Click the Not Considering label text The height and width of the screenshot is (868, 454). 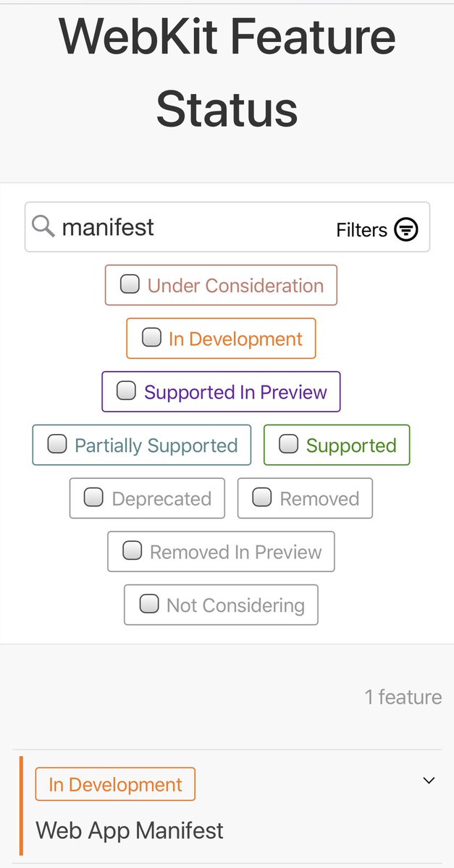tap(235, 605)
